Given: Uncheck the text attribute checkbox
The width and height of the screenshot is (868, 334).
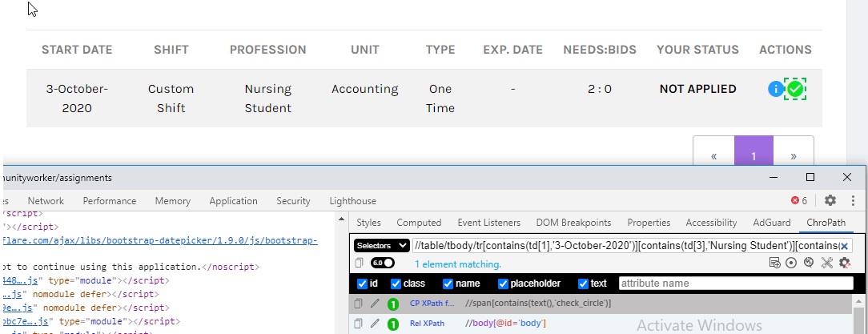Looking at the screenshot, I should tap(584, 284).
